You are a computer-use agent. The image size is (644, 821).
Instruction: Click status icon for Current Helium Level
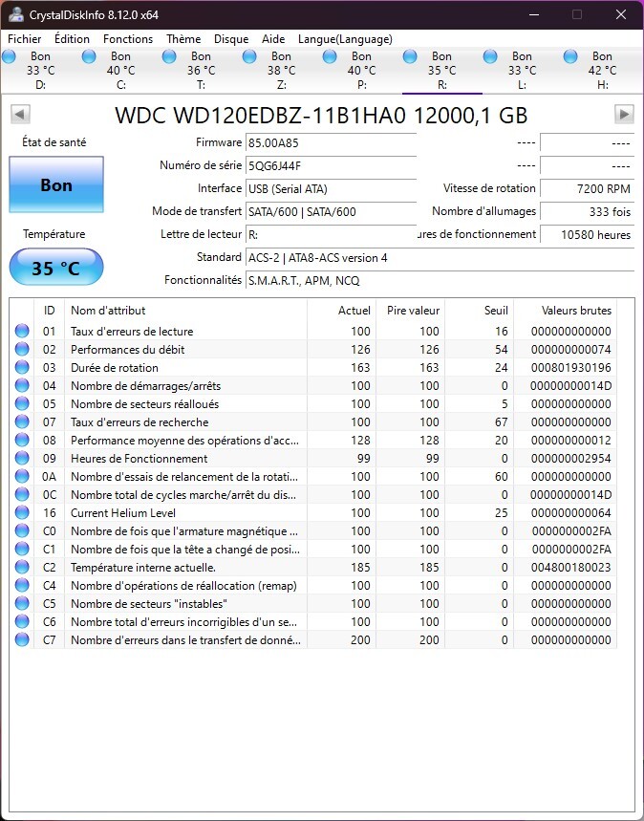coord(22,512)
